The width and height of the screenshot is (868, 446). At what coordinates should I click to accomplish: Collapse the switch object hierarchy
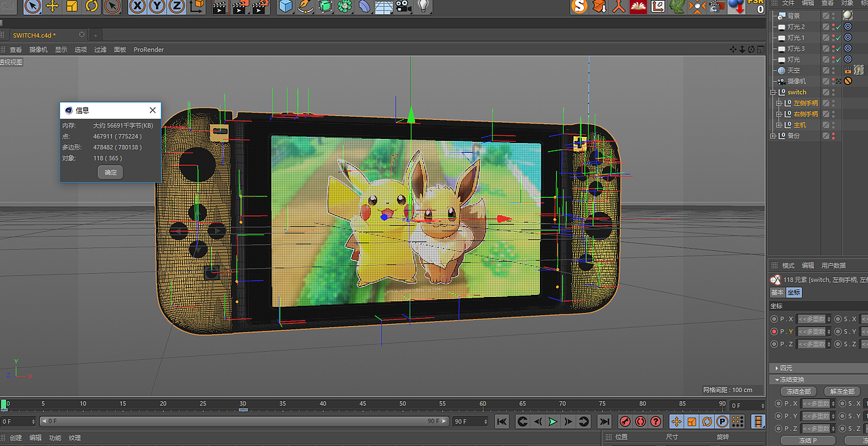coord(773,92)
